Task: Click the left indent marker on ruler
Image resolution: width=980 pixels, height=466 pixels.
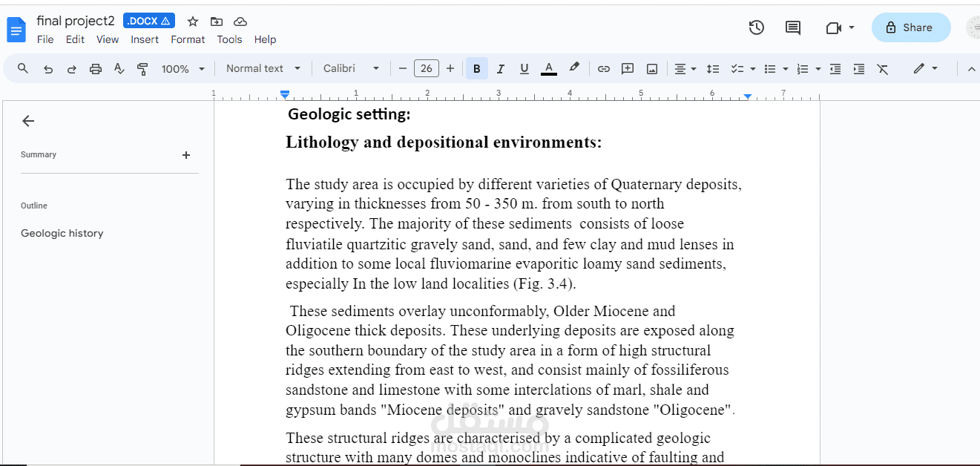Action: (285, 96)
